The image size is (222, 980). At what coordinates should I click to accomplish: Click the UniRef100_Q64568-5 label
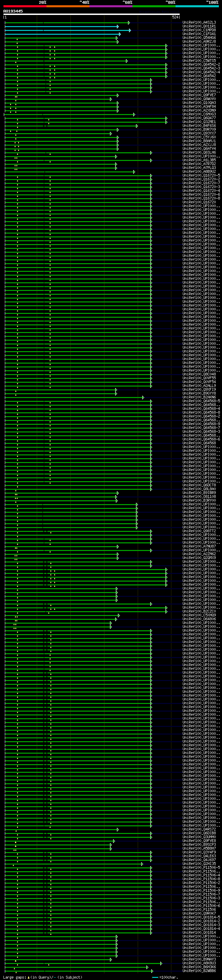point(201,401)
